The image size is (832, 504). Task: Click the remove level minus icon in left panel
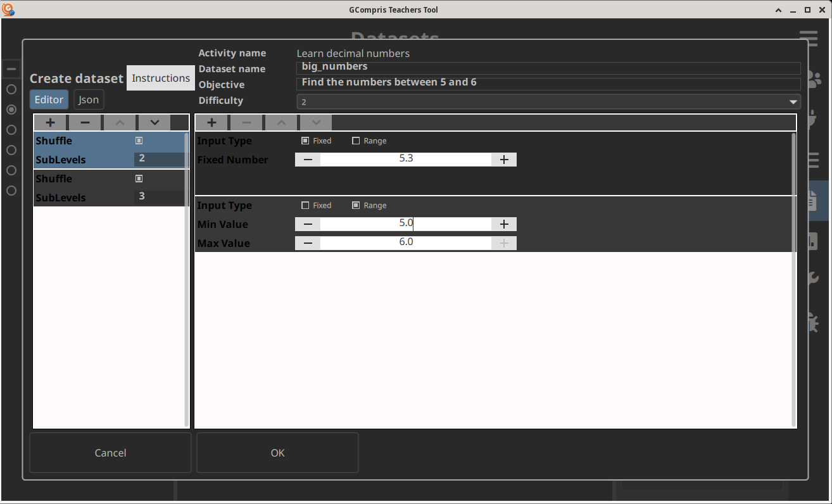tap(85, 123)
